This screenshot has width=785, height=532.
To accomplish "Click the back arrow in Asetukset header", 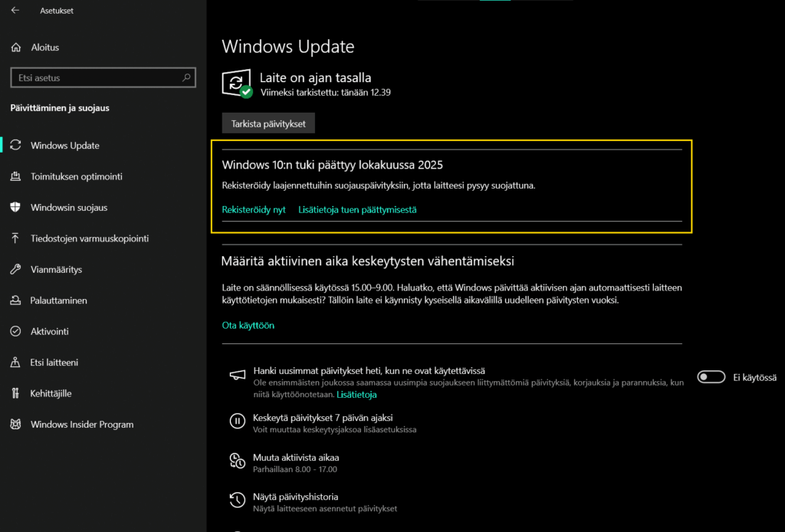I will tap(16, 11).
